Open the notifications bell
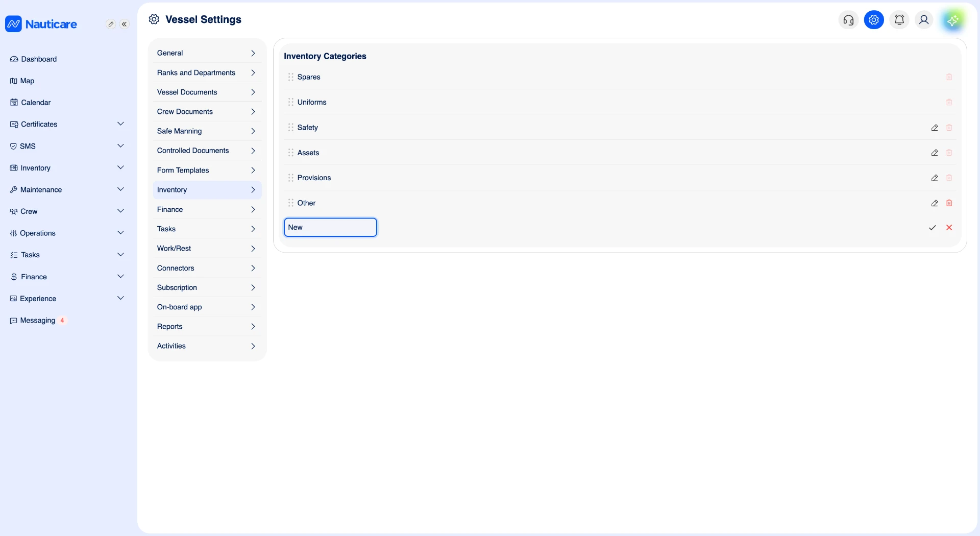980x536 pixels. tap(899, 20)
